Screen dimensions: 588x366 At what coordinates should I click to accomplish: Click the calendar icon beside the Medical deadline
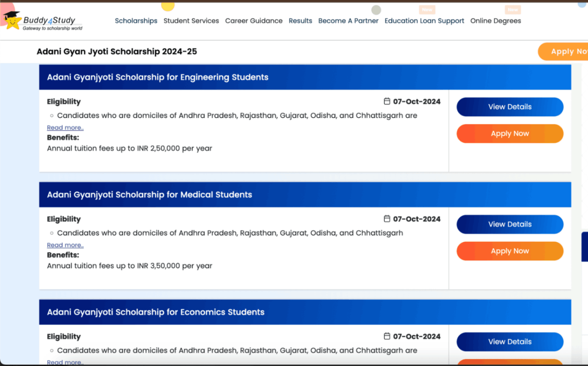click(x=387, y=219)
